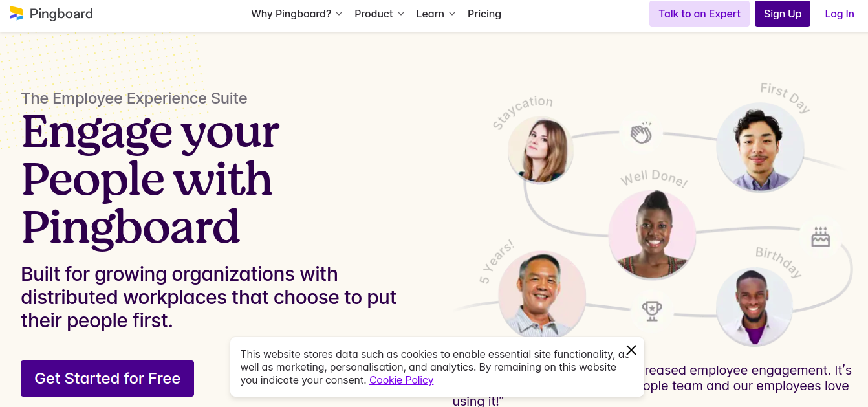868x407 pixels.
Task: Click the 5 Years man's portrait
Action: coord(542,294)
